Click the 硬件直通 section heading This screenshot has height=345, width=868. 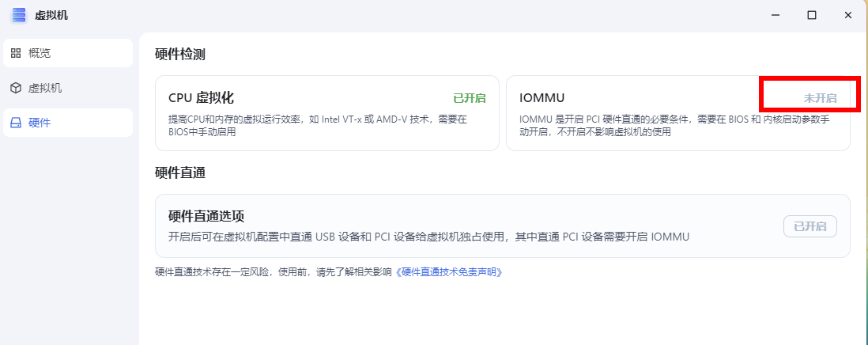point(180,172)
